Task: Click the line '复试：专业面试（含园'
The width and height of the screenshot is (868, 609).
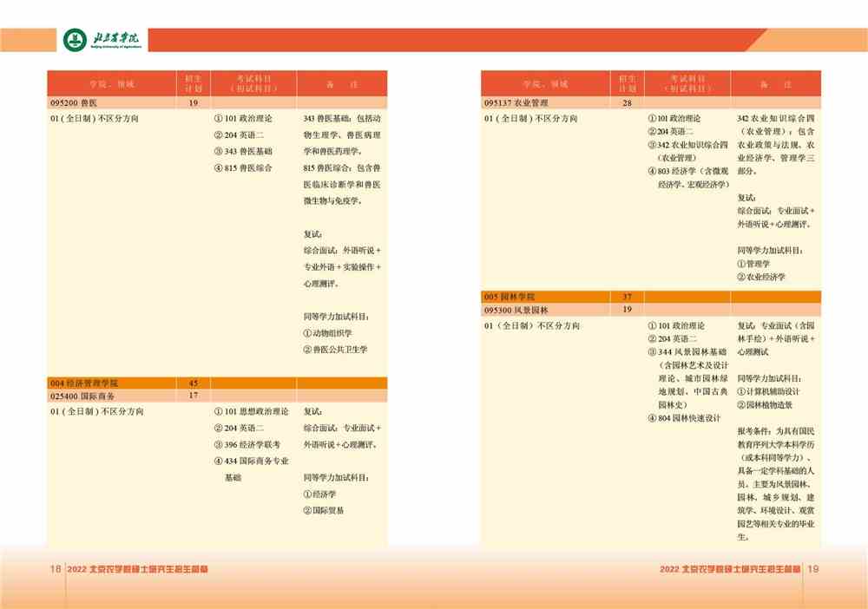Action: [x=775, y=326]
